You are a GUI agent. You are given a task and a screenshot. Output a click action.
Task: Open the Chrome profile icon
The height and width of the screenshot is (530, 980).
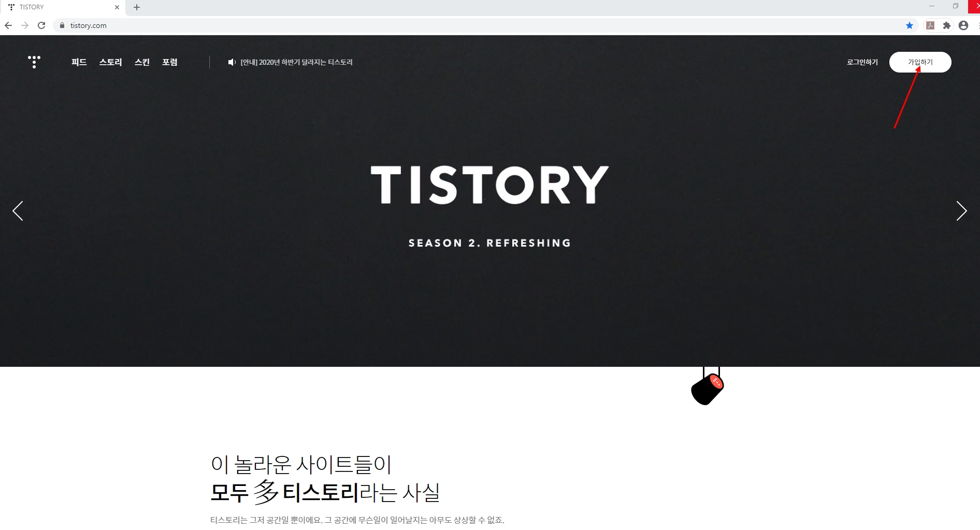click(963, 25)
